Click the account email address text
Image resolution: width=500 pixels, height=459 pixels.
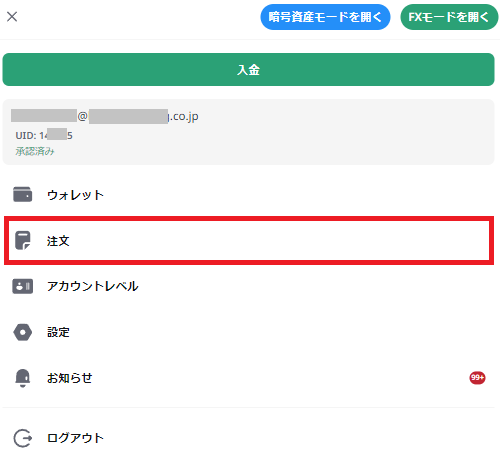coord(105,116)
